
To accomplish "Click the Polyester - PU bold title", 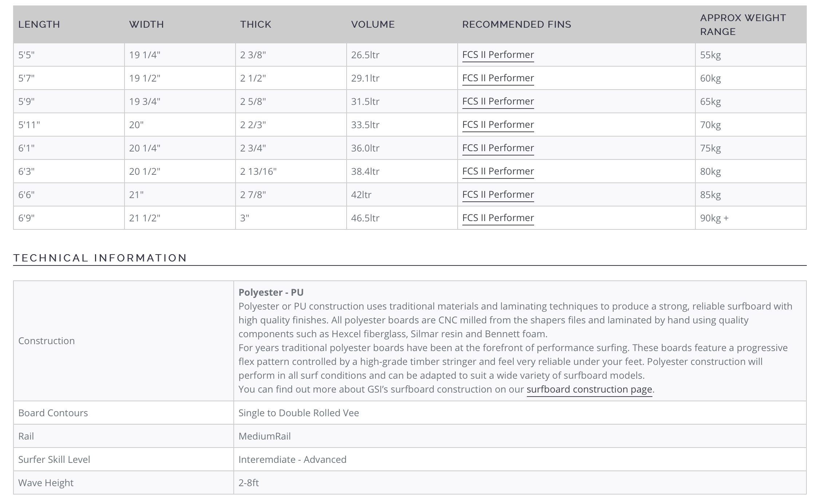I will click(x=271, y=292).
